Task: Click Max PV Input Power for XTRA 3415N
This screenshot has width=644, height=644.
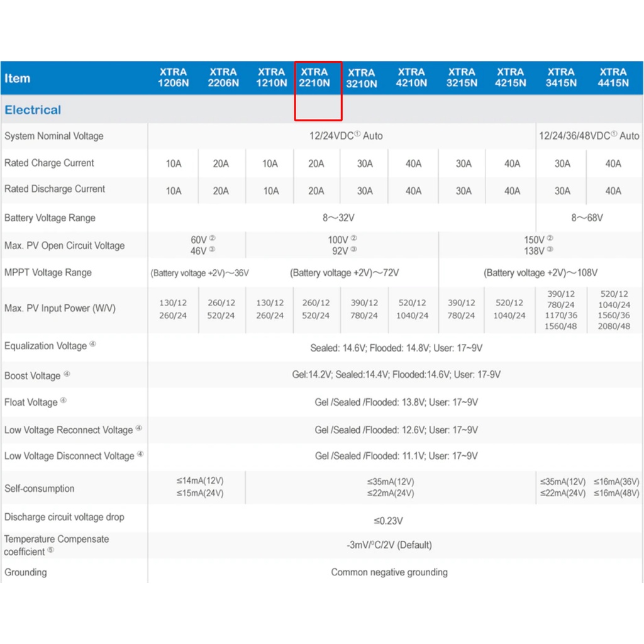Action: click(x=560, y=310)
